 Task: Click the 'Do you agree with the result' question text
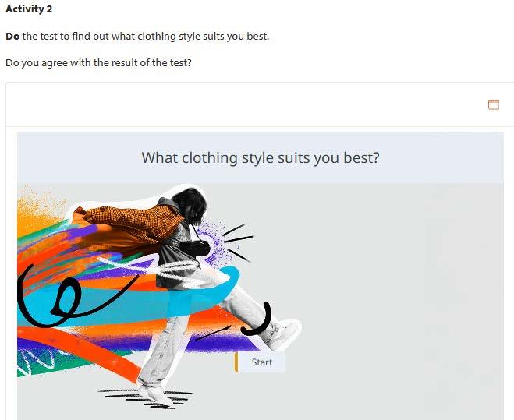(x=98, y=62)
